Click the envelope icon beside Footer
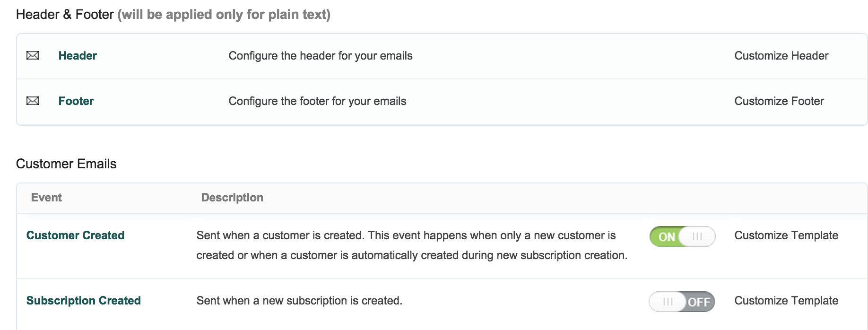This screenshot has height=330, width=868. tap(33, 101)
